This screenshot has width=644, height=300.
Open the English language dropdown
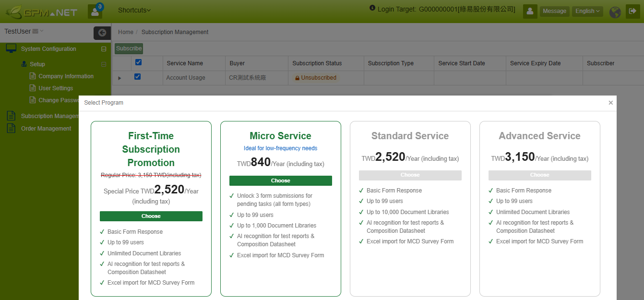coord(588,11)
